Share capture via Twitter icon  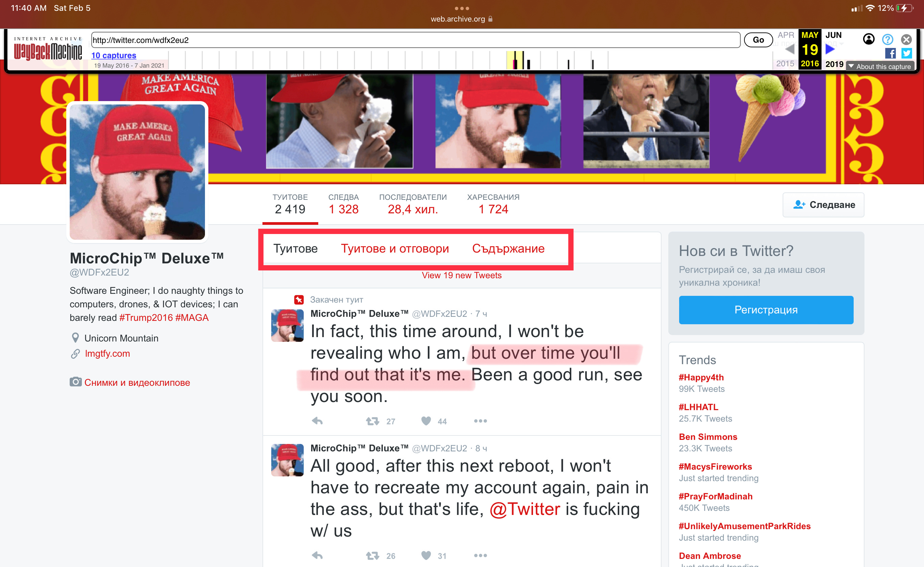(907, 53)
